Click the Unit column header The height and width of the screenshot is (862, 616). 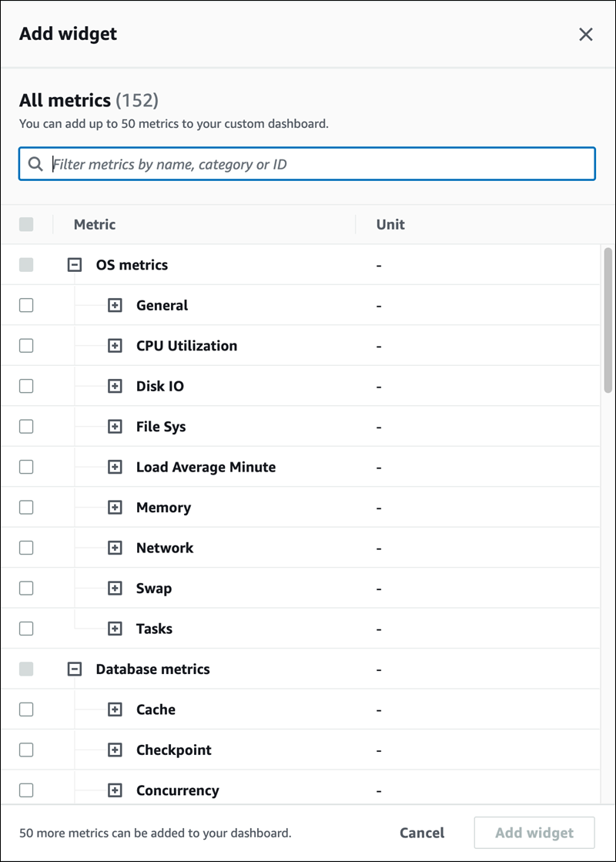390,224
